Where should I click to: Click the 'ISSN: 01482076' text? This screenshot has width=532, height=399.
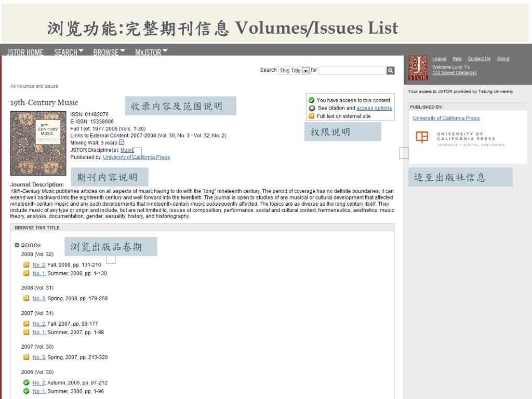coord(89,114)
